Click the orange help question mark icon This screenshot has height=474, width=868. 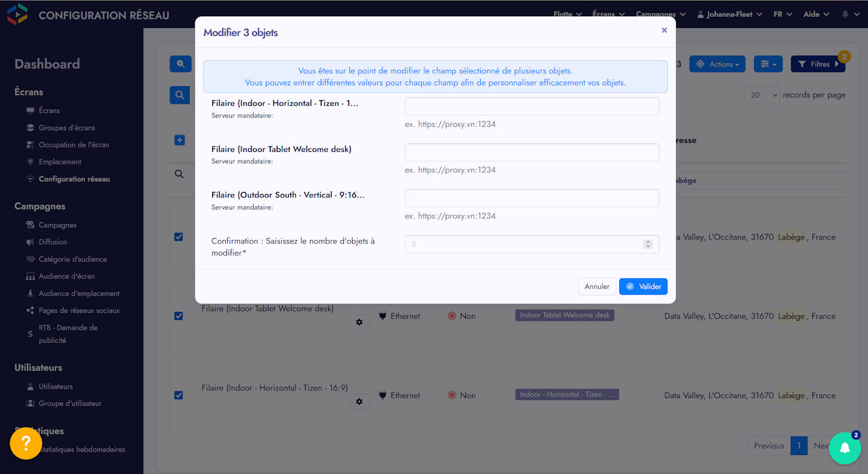(x=26, y=443)
